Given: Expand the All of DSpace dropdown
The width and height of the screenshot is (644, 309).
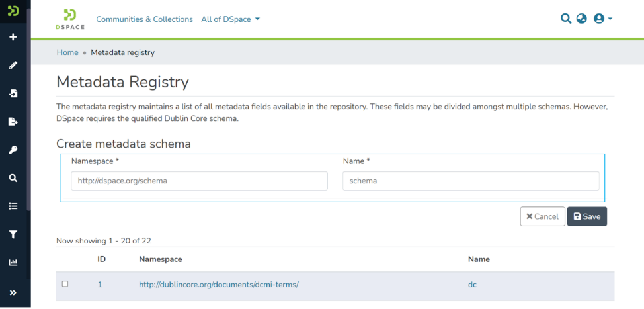Looking at the screenshot, I should (230, 19).
